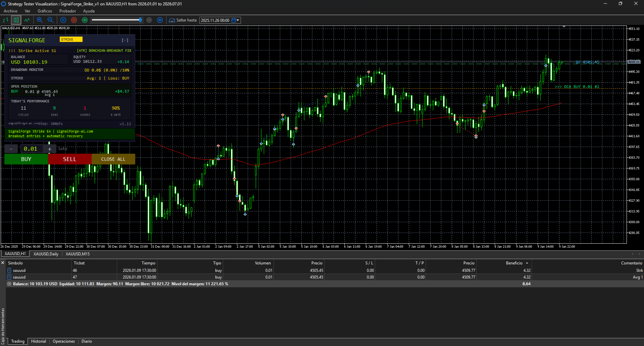Viewport: 644px width, 346px height.
Task: Click the red SELL button
Action: (70, 159)
